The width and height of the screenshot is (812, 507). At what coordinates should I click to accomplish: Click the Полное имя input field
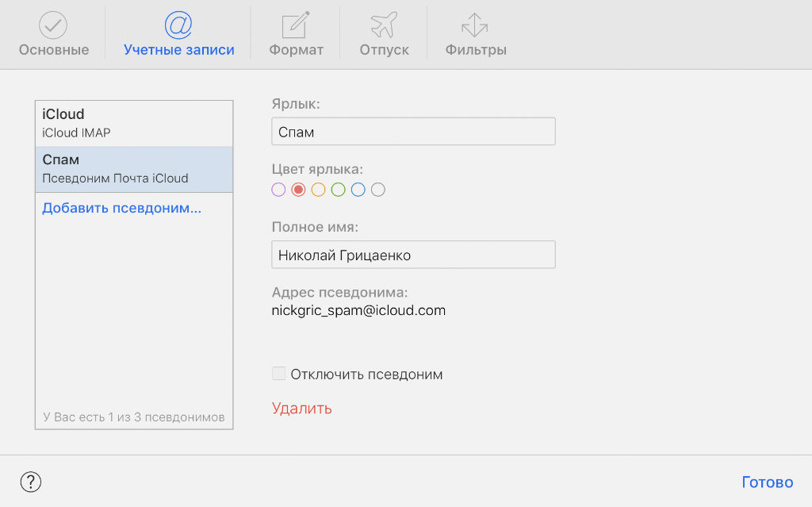[x=413, y=255]
